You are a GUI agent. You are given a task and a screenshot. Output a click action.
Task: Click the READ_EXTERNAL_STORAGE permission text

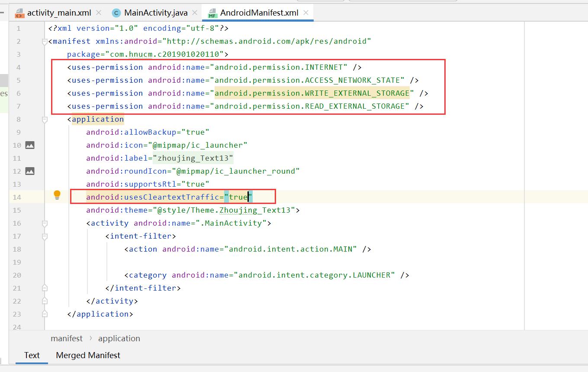pyautogui.click(x=309, y=106)
